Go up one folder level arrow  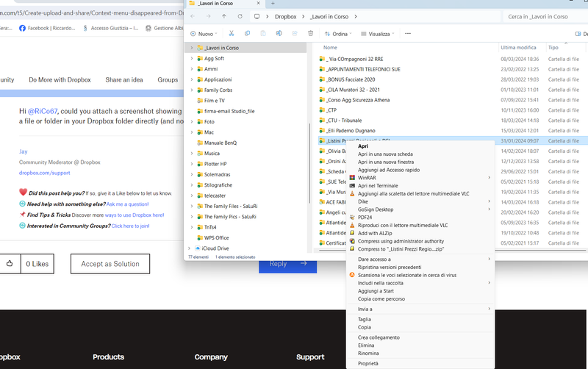click(224, 16)
